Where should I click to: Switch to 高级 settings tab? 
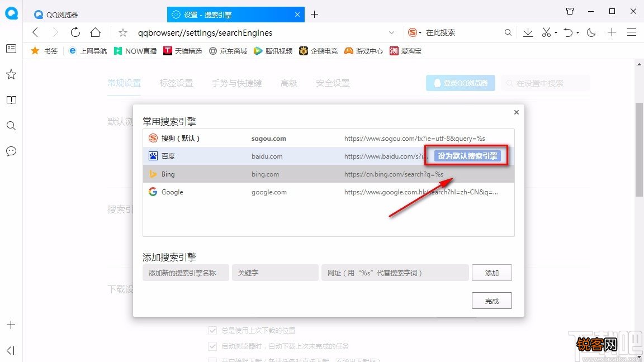(x=288, y=83)
